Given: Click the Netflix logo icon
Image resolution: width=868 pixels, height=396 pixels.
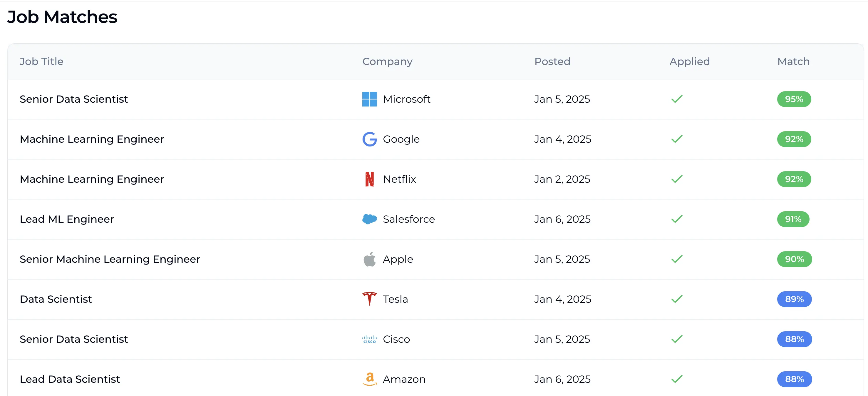Looking at the screenshot, I should click(369, 179).
